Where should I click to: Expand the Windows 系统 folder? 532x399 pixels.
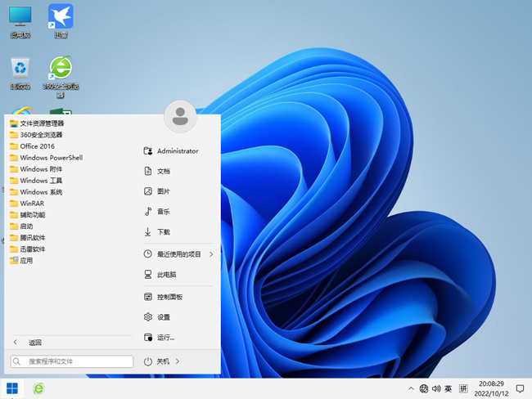pos(36,192)
